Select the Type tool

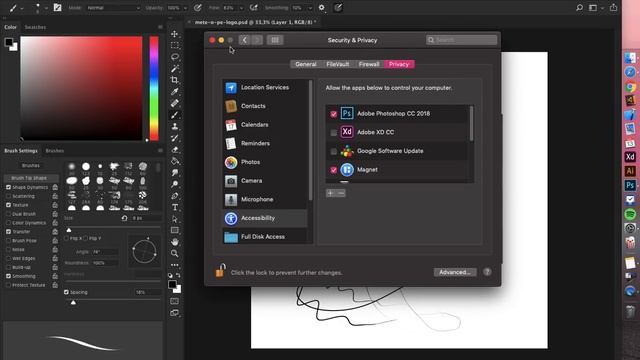pos(175,207)
